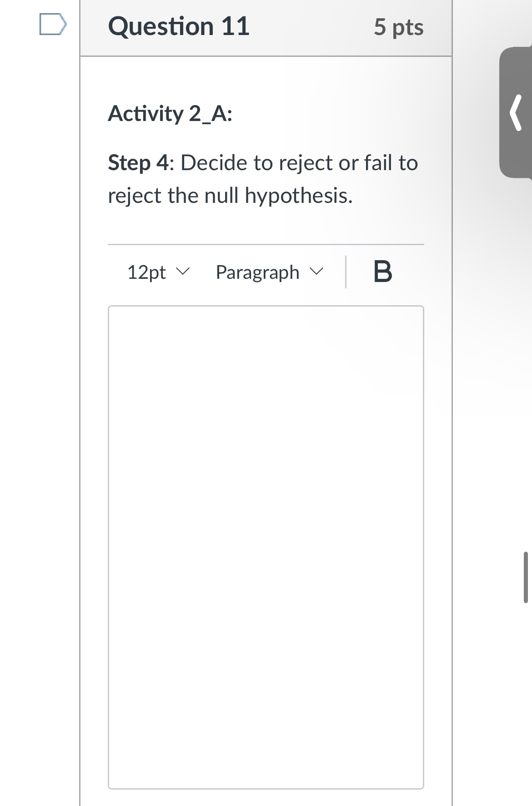Expand the Paragraph style dropdown

click(x=269, y=272)
